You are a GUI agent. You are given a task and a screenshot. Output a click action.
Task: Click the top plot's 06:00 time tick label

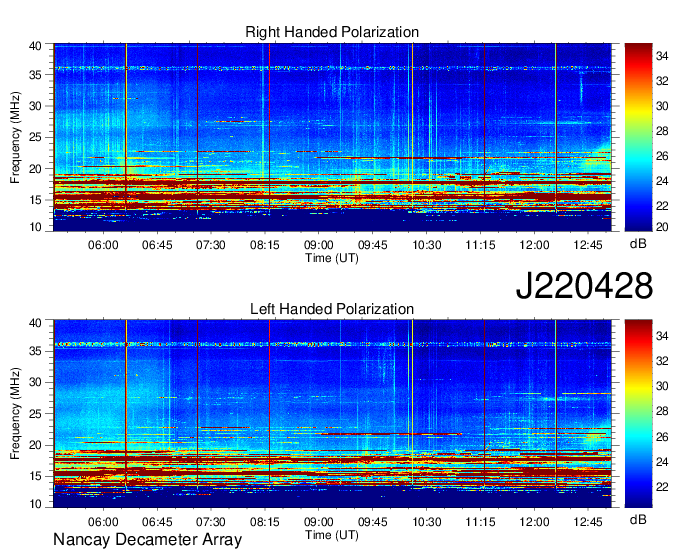(103, 245)
